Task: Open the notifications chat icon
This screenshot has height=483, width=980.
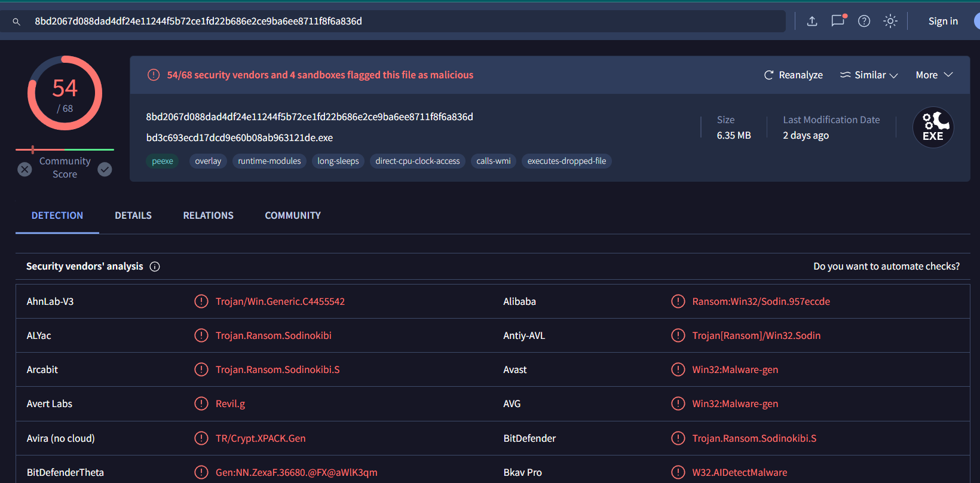Action: pyautogui.click(x=838, y=21)
